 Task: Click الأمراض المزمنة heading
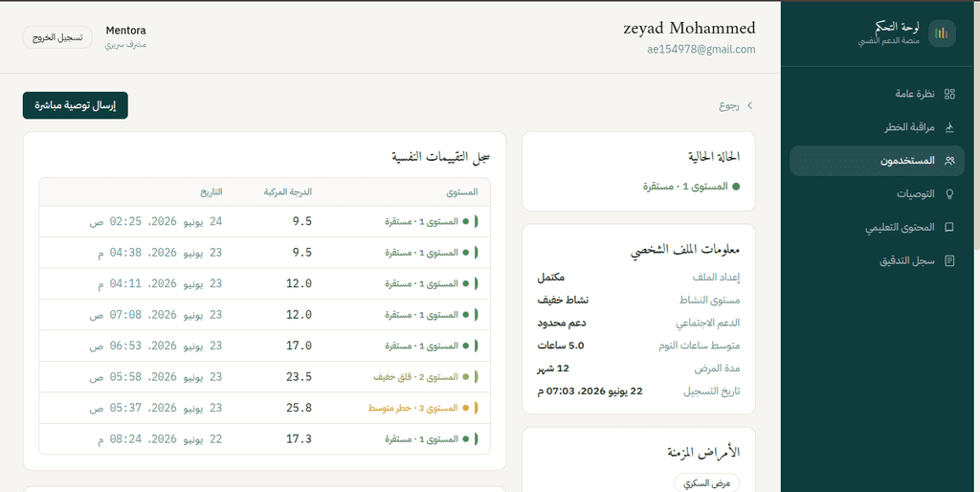(x=703, y=453)
